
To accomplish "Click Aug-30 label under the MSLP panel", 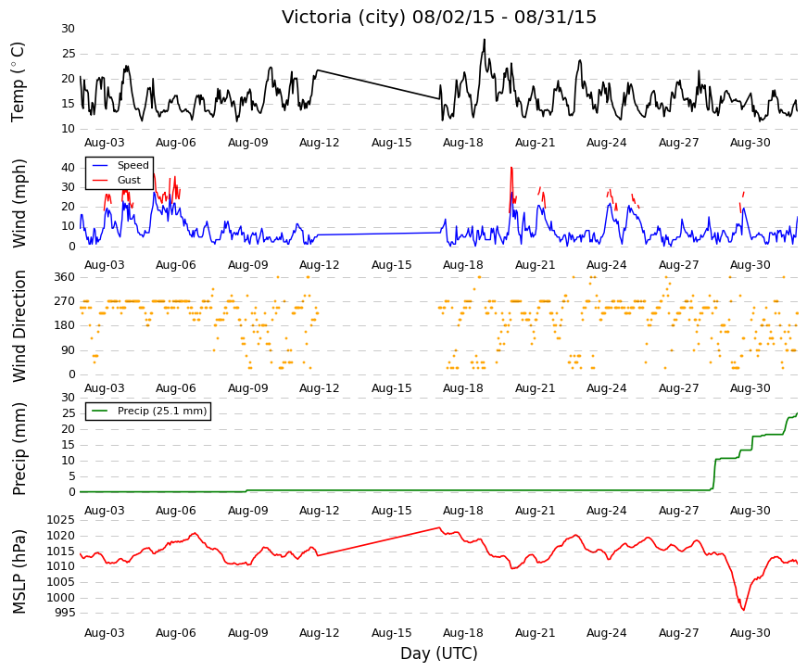I will 750,633.
